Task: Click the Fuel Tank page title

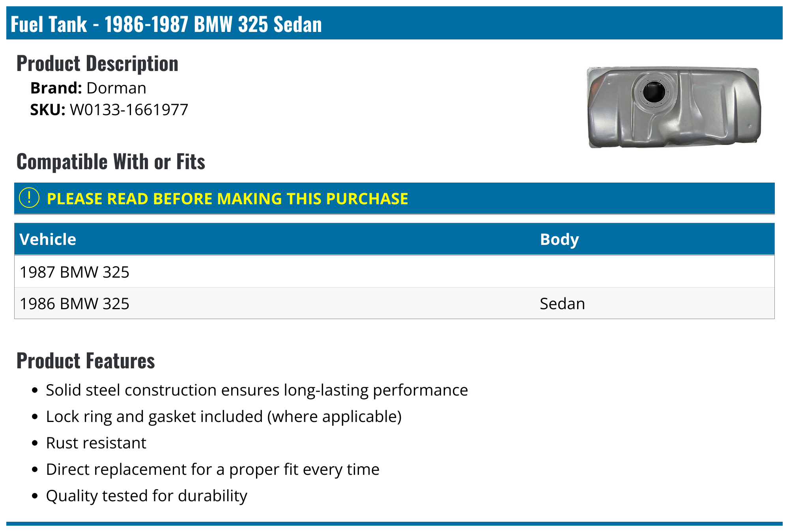Action: point(166,24)
